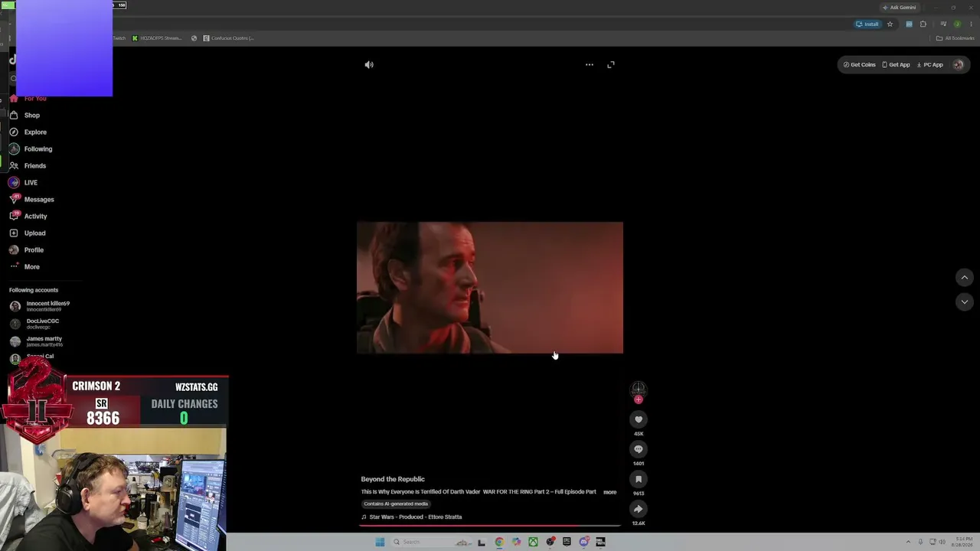The image size is (980, 551).
Task: Open the Beyond the Republic creator name
Action: 393,479
